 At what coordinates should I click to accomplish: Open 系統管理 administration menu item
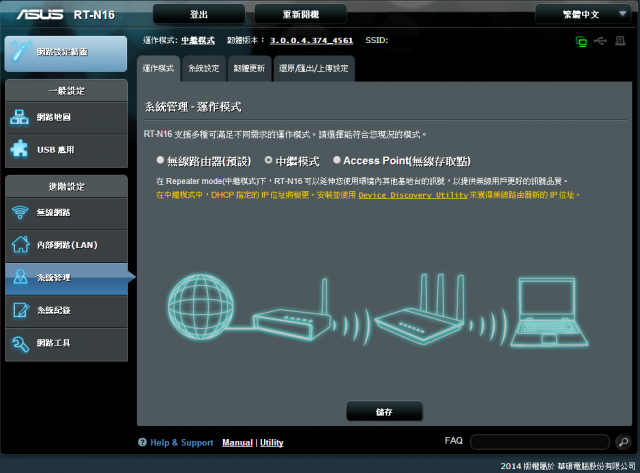pyautogui.click(x=66, y=279)
